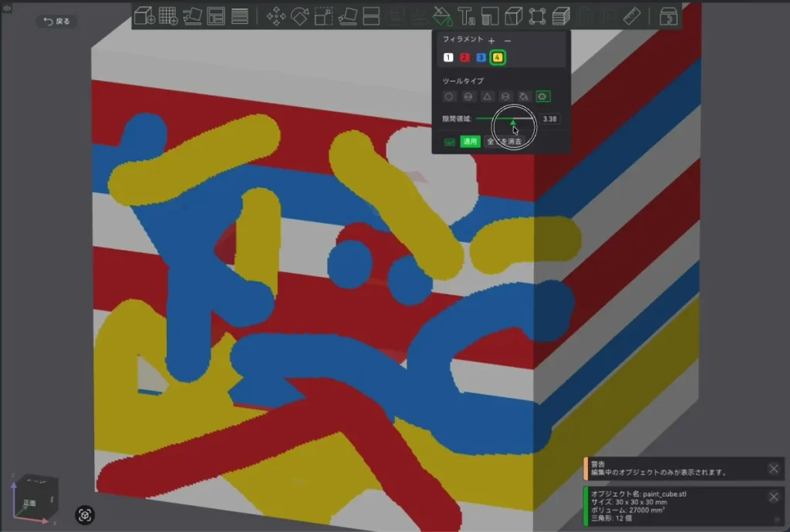The width and height of the screenshot is (790, 532).
Task: Select the circle brush tool type
Action: click(449, 96)
